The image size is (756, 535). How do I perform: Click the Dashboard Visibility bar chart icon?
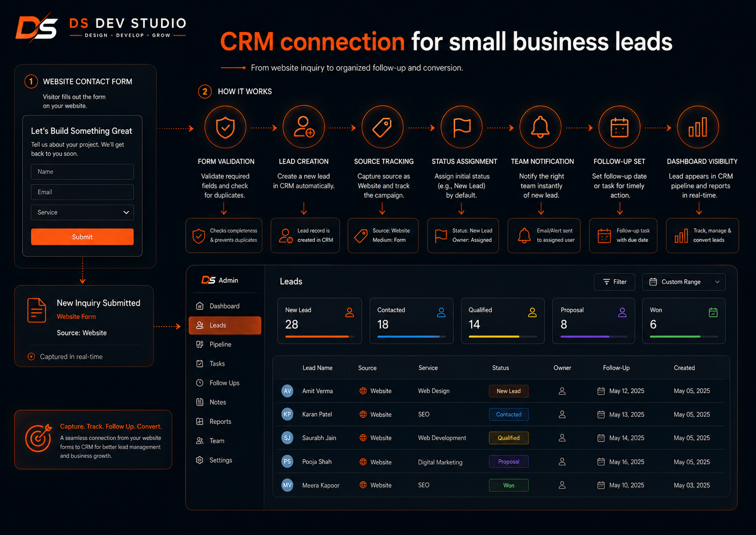pos(698,127)
